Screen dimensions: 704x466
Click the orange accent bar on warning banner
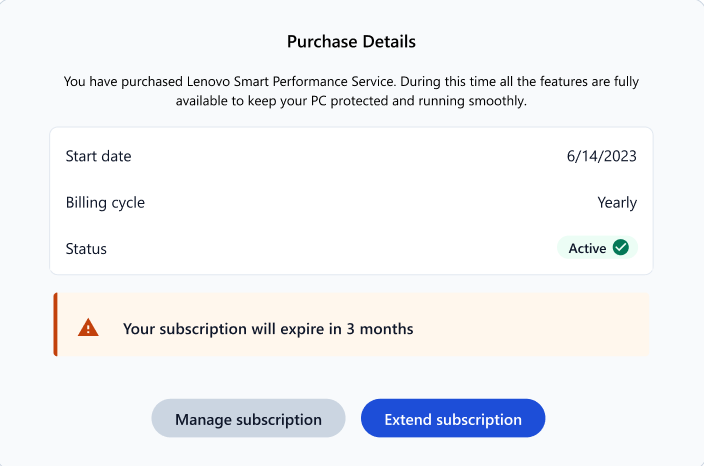(55, 325)
